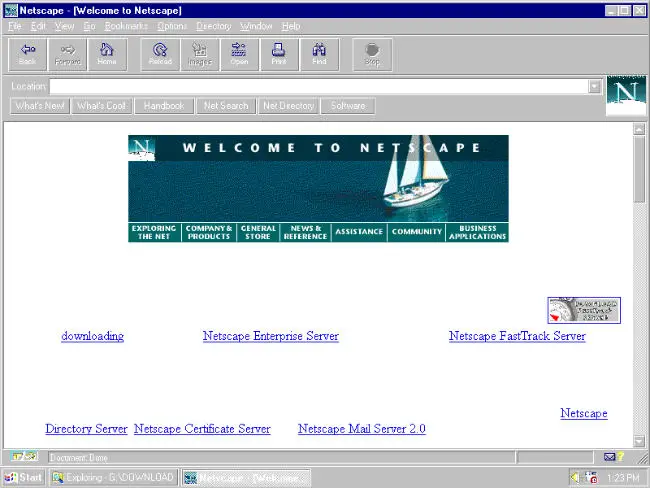Reload the current page
Screen dimensions: 650x488
tap(160, 55)
